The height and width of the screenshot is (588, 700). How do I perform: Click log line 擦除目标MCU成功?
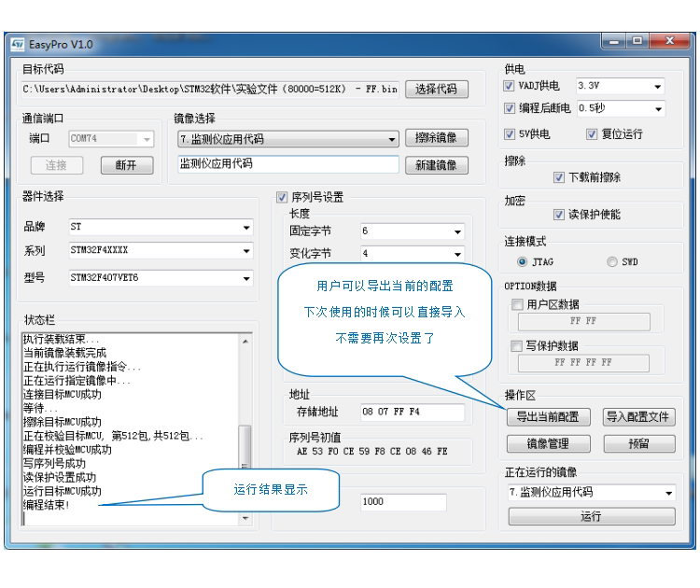62,422
